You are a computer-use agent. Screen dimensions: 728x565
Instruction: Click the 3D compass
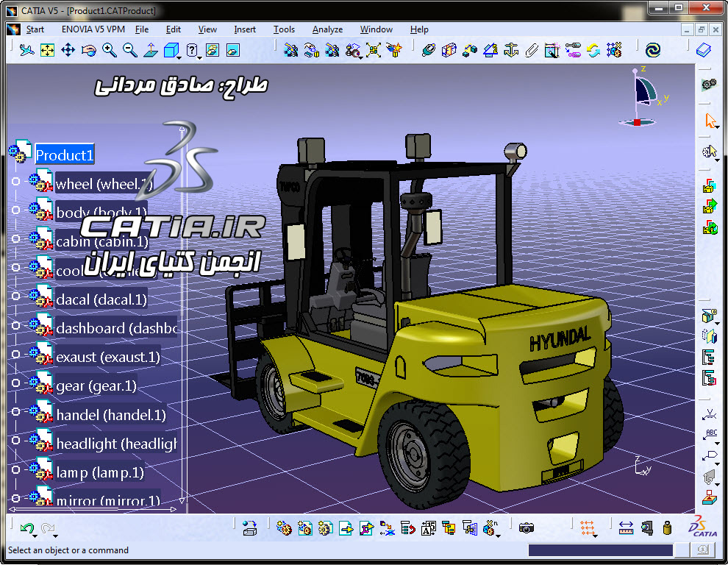tap(643, 97)
